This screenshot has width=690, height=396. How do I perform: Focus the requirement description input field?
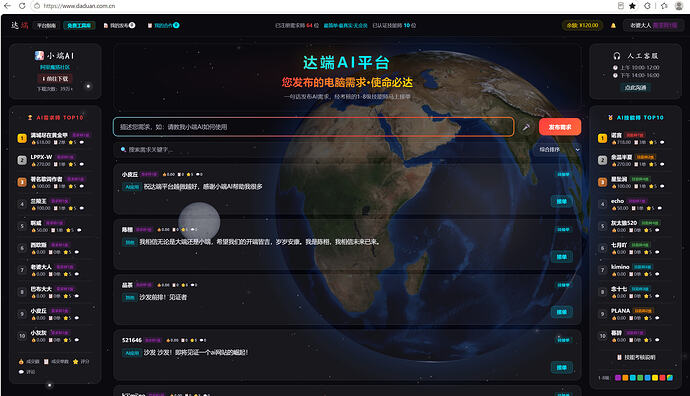pyautogui.click(x=314, y=127)
